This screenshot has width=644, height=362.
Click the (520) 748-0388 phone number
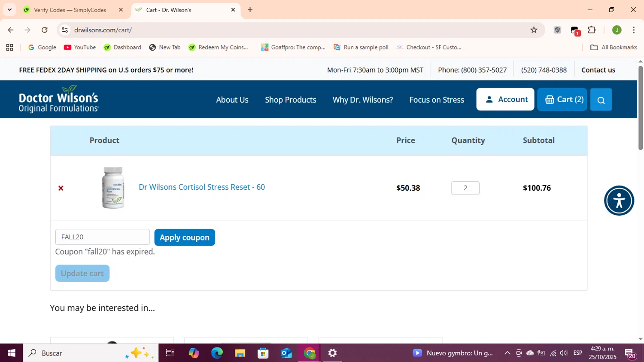click(544, 70)
